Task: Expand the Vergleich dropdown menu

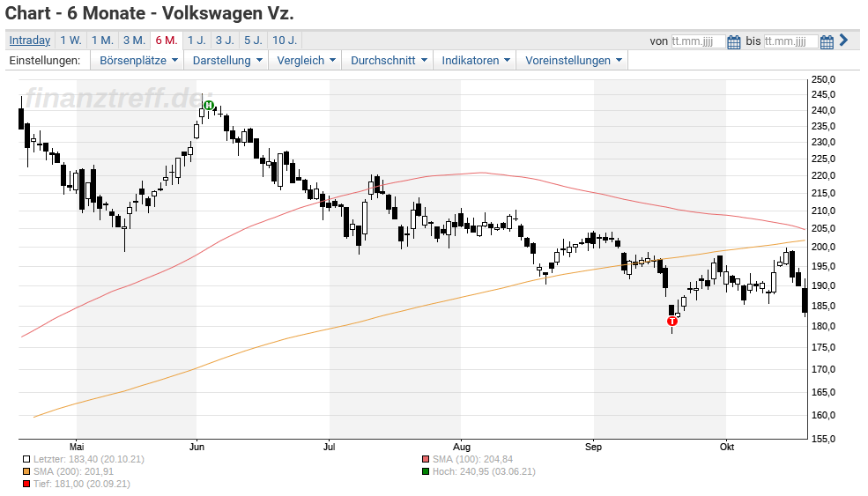Action: click(306, 60)
